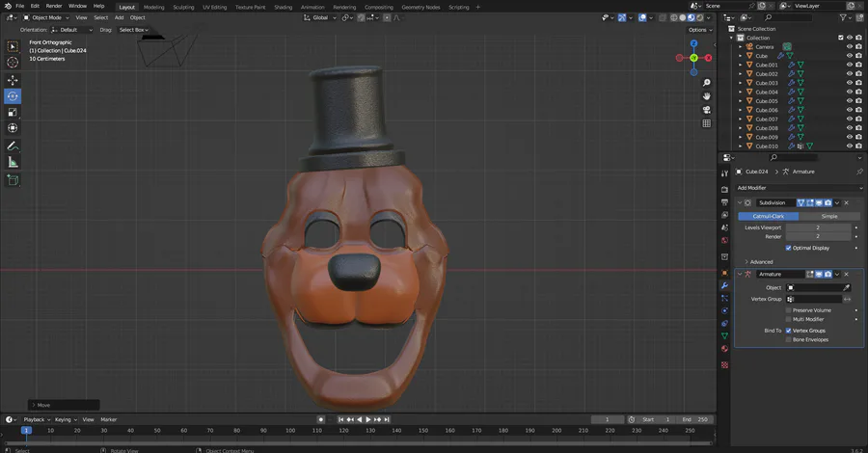Collapse the Subdivision modifier panel
Screen dimensions: 868x453
pyautogui.click(x=740, y=203)
